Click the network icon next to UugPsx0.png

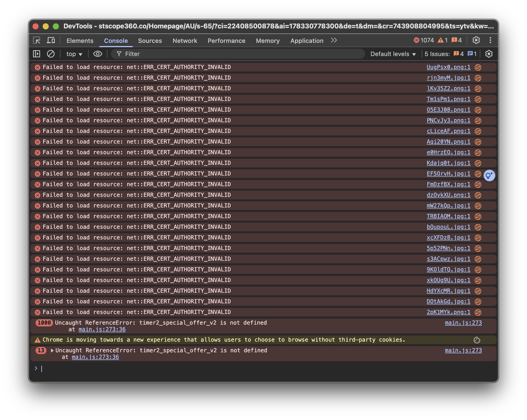478,67
